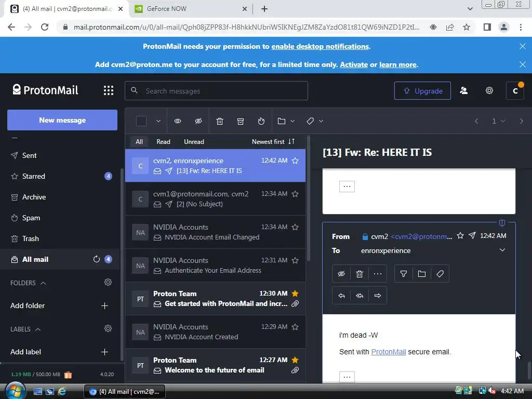Viewport: 532px width, 399px height.
Task: Mark open message as unread icon
Action: pyautogui.click(x=341, y=274)
